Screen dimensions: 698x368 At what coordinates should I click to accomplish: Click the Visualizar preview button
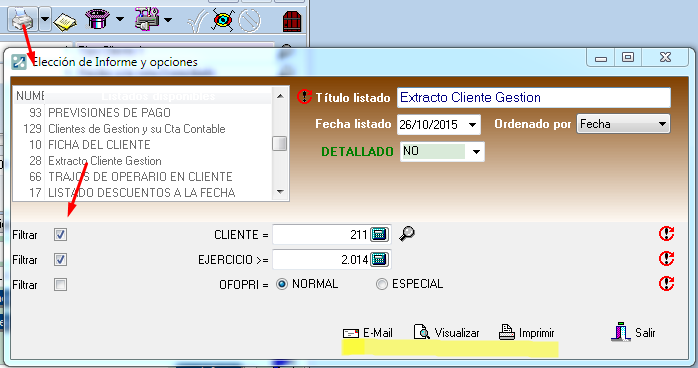coord(446,332)
